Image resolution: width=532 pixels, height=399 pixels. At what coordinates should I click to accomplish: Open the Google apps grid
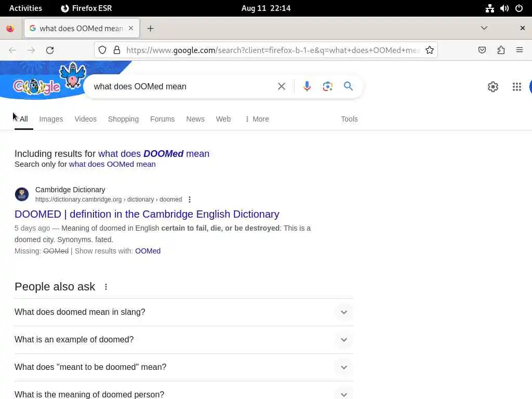[517, 87]
